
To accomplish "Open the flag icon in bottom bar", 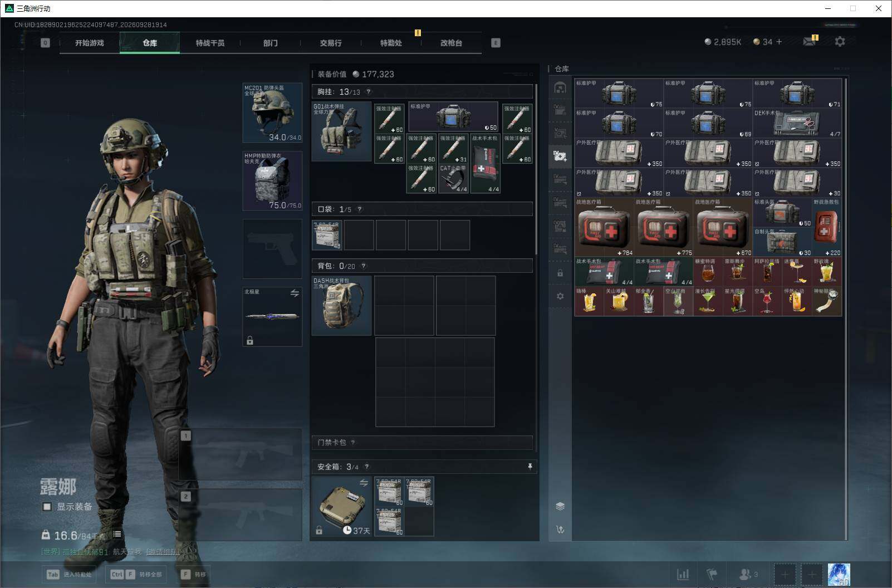I will (712, 574).
